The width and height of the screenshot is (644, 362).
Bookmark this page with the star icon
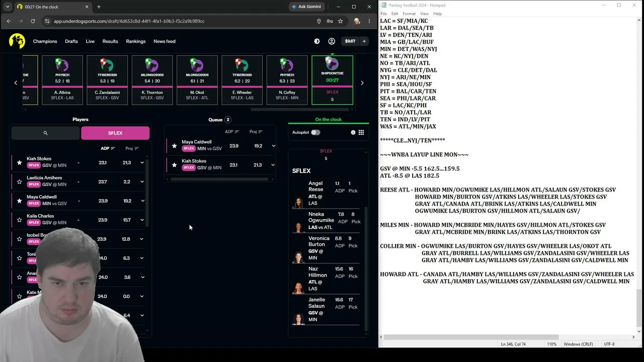[x=341, y=21]
